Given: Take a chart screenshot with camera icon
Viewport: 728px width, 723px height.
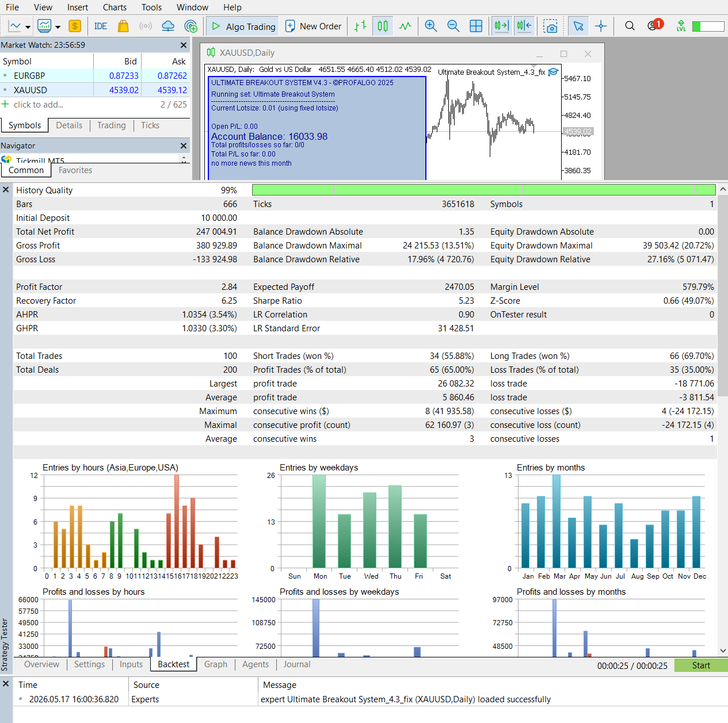Looking at the screenshot, I should (x=550, y=26).
